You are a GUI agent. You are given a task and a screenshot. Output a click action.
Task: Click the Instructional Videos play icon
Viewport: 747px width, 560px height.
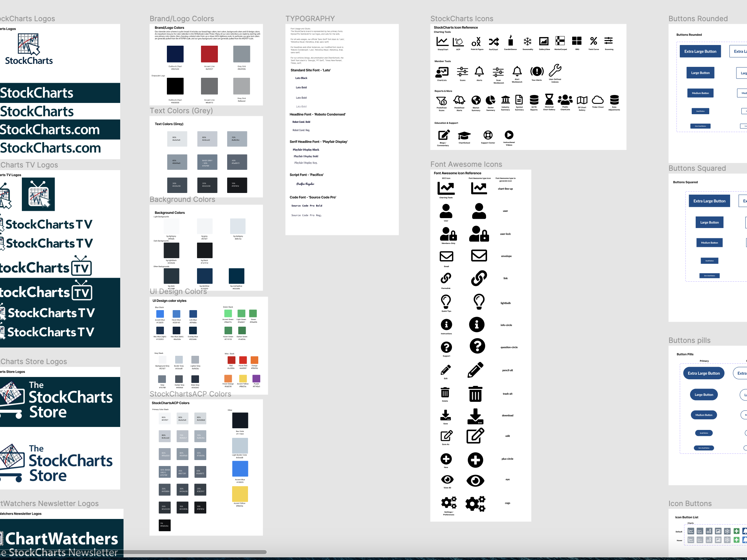coord(509,135)
